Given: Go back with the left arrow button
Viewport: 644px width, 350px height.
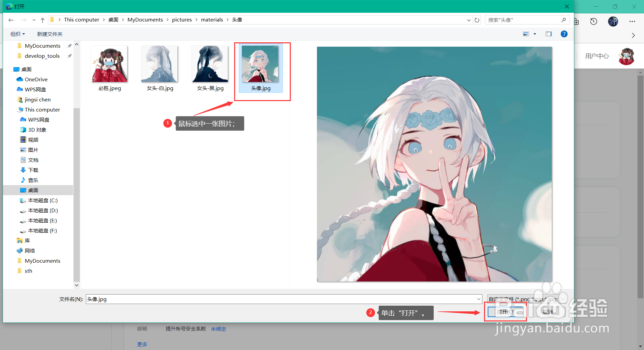Looking at the screenshot, I should pos(11,20).
